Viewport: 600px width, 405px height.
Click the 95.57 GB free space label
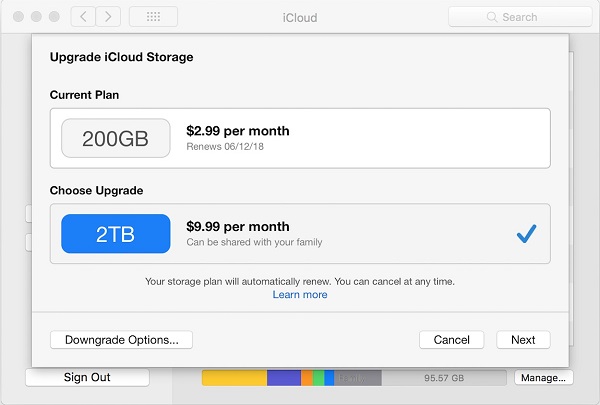(x=444, y=378)
